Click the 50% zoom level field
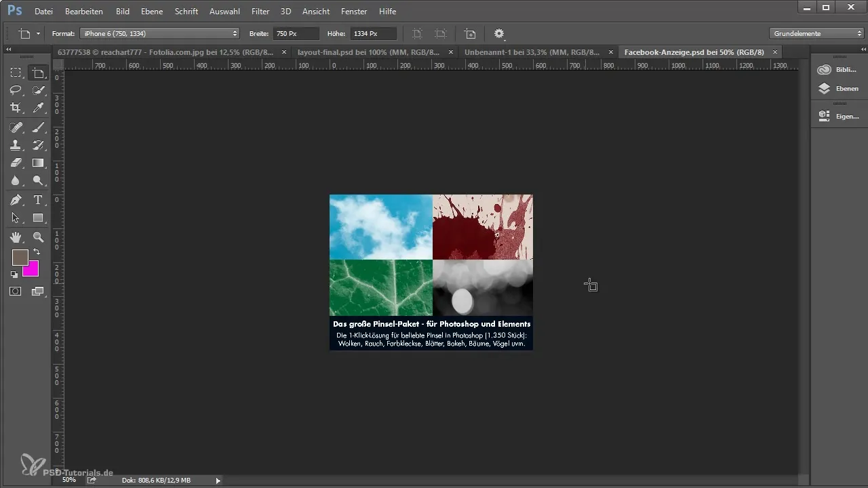Viewport: 868px width, 488px height. [x=68, y=480]
